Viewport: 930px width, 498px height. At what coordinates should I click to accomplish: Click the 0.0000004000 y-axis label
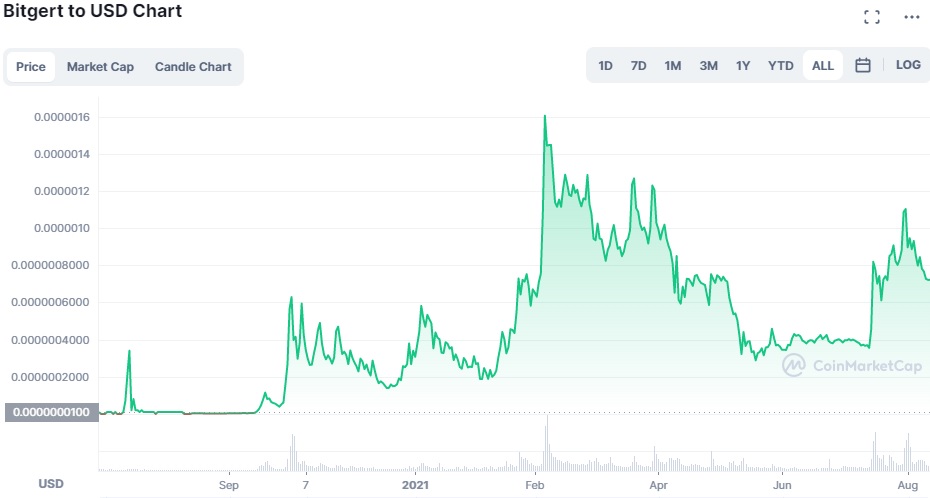click(x=50, y=340)
